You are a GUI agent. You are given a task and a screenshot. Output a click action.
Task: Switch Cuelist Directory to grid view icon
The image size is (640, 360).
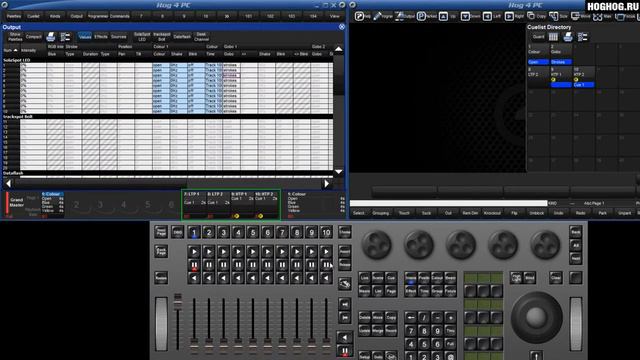(x=553, y=37)
